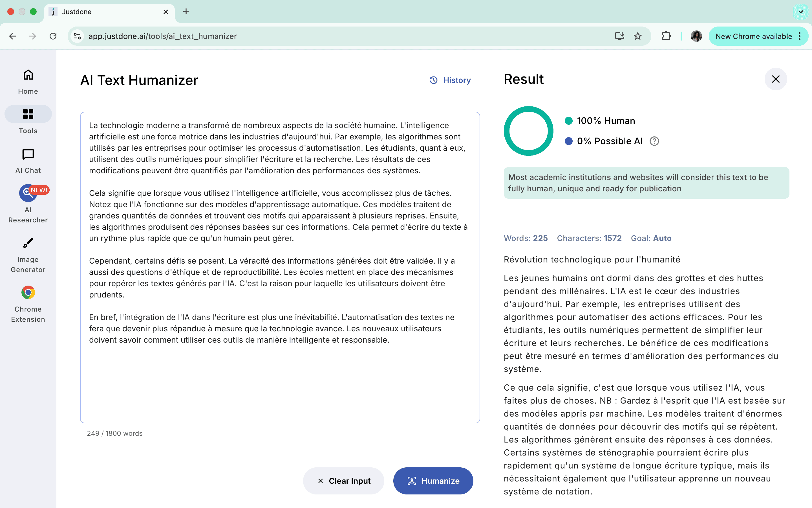This screenshot has height=508, width=812.
Task: Click the Chrome Extension sidebar icon
Action: click(x=28, y=292)
